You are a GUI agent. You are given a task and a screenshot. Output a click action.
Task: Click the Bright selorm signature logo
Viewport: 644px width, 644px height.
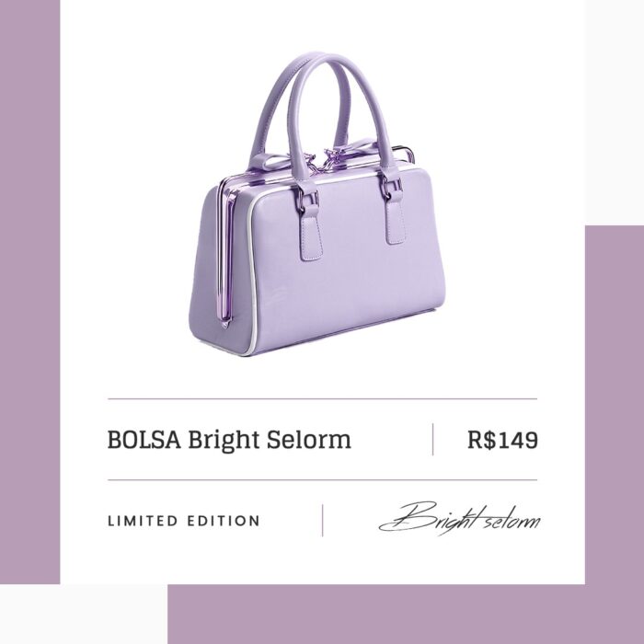coord(459,518)
